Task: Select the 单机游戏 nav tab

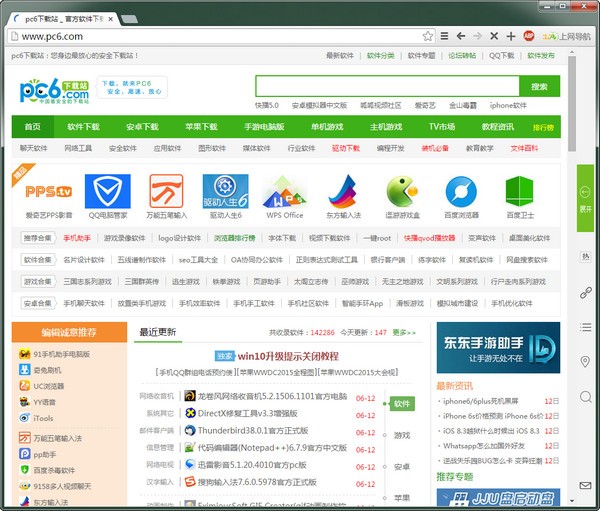Action: (x=327, y=127)
